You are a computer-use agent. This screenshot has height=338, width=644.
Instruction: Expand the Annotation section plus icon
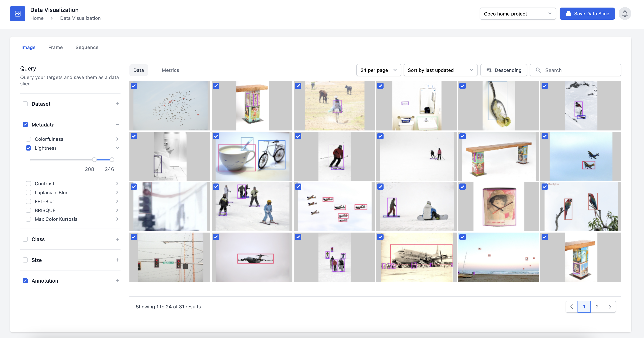click(117, 281)
